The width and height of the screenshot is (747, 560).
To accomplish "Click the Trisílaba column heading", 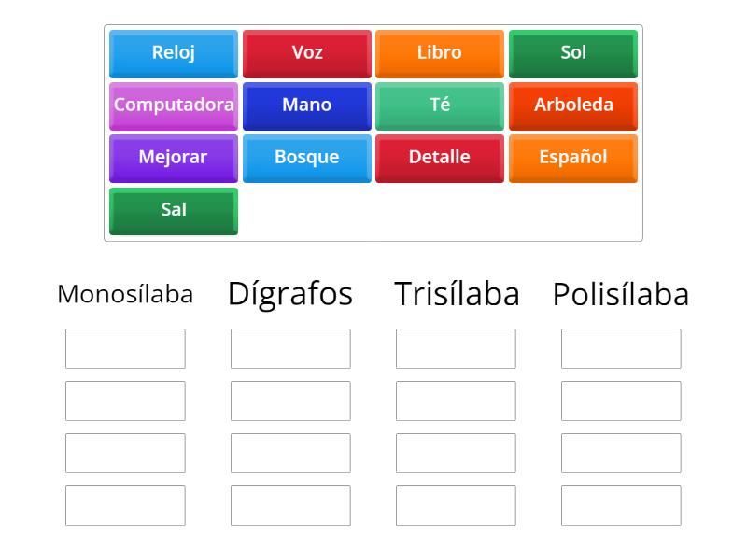I will [x=455, y=293].
